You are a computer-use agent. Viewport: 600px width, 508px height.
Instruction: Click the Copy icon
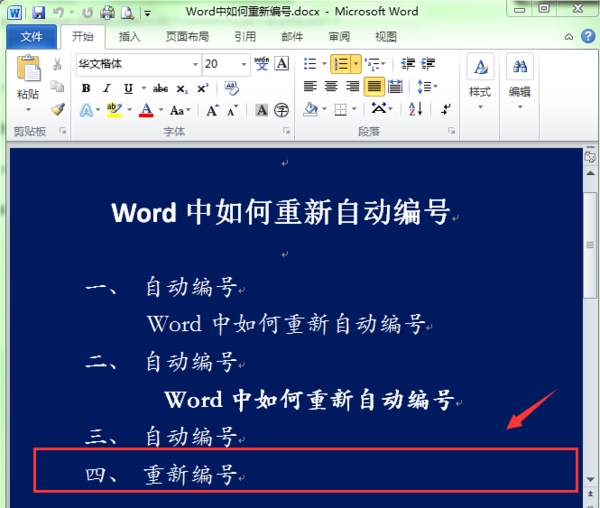click(57, 86)
